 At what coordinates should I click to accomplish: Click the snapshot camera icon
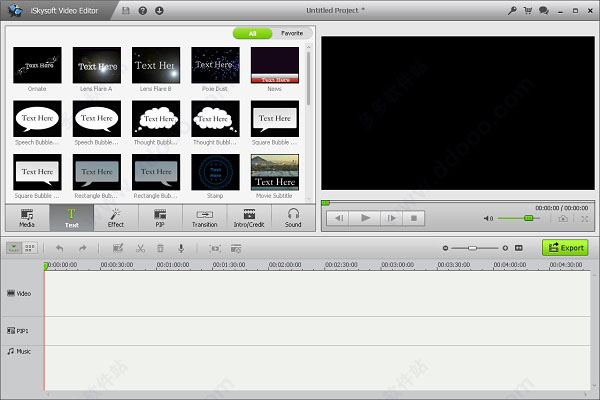[563, 219]
